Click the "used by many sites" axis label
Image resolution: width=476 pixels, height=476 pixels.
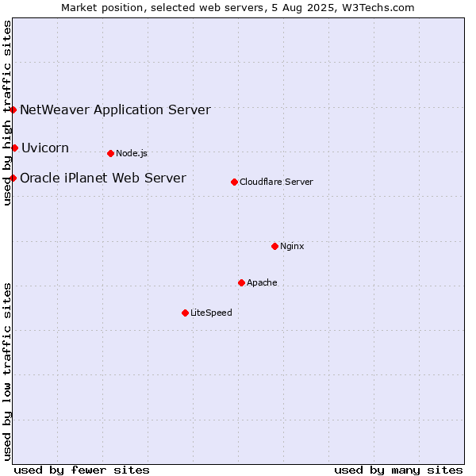(398, 470)
